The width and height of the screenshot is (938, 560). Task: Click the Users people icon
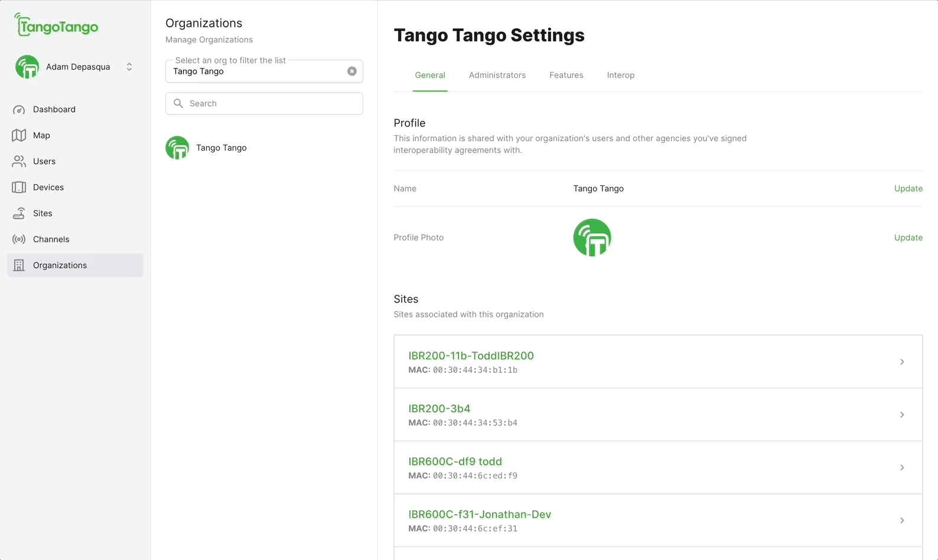coord(19,161)
